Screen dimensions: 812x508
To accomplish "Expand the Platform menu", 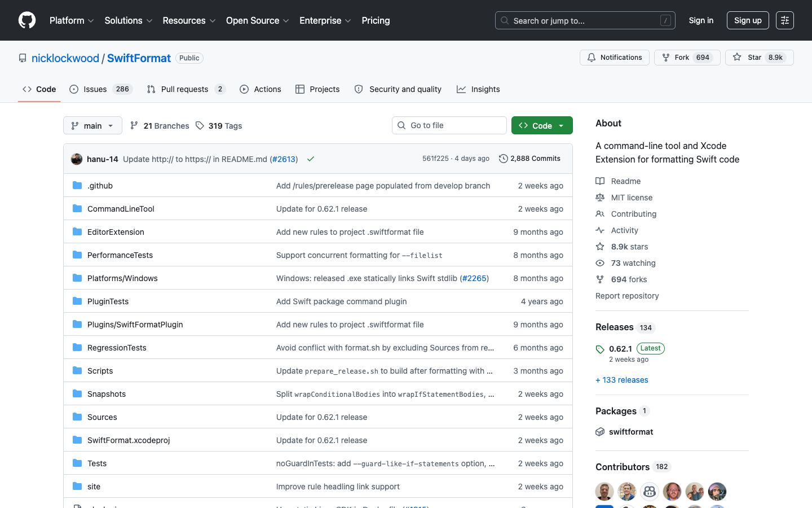I will click(72, 20).
